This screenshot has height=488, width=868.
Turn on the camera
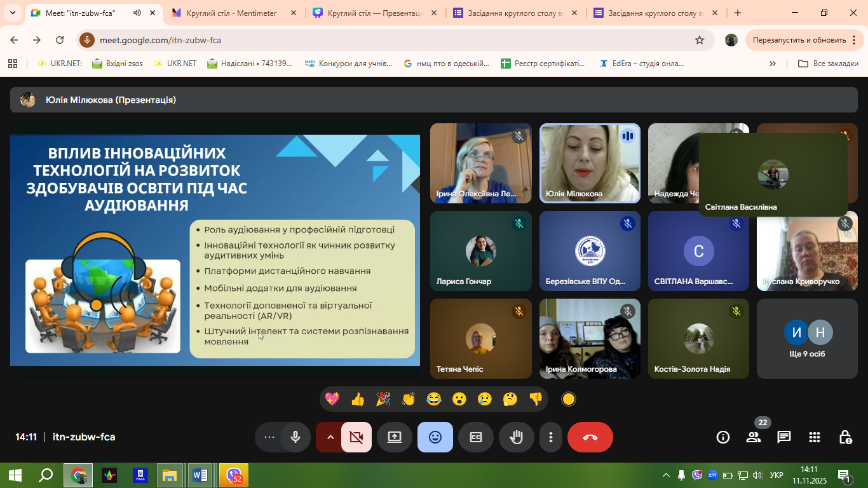tap(356, 437)
